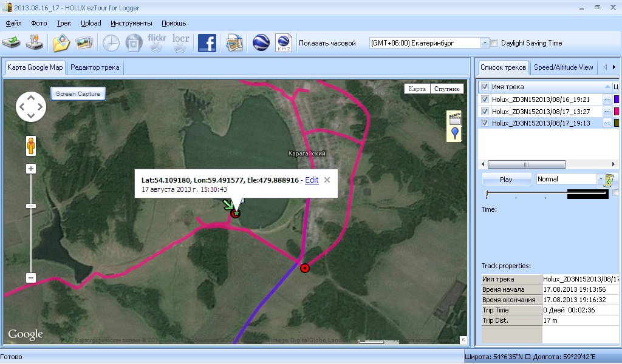622x364 pixels.
Task: Open the Upload menu
Action: tap(91, 23)
